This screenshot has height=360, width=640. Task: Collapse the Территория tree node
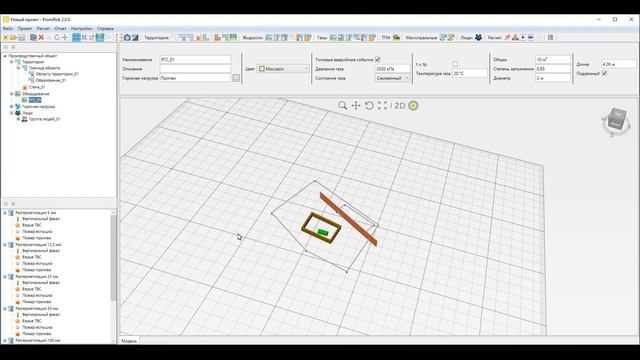click(x=11, y=62)
